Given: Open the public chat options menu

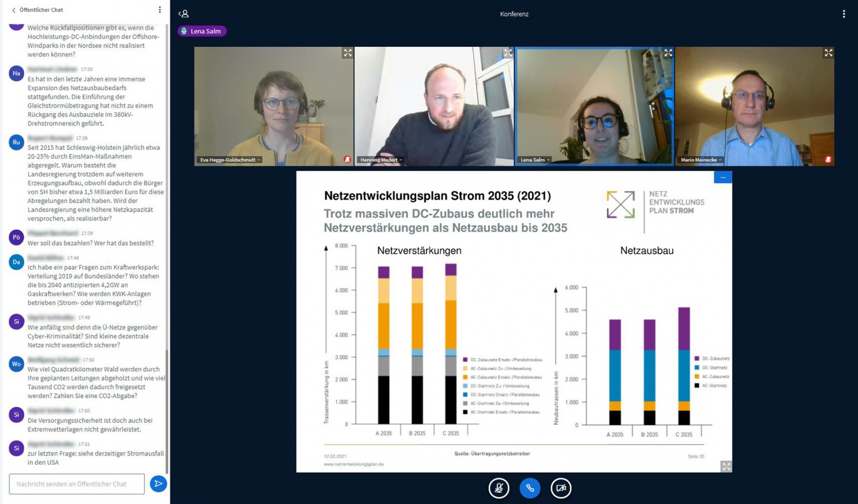Looking at the screenshot, I should (x=160, y=10).
